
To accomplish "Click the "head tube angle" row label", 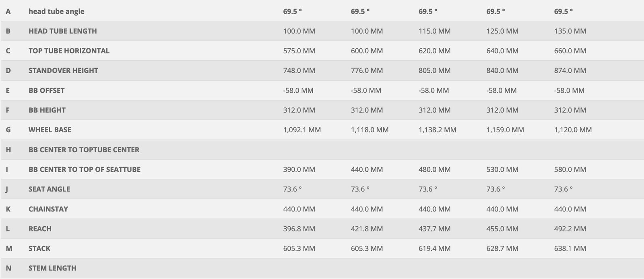I will pos(56,11).
